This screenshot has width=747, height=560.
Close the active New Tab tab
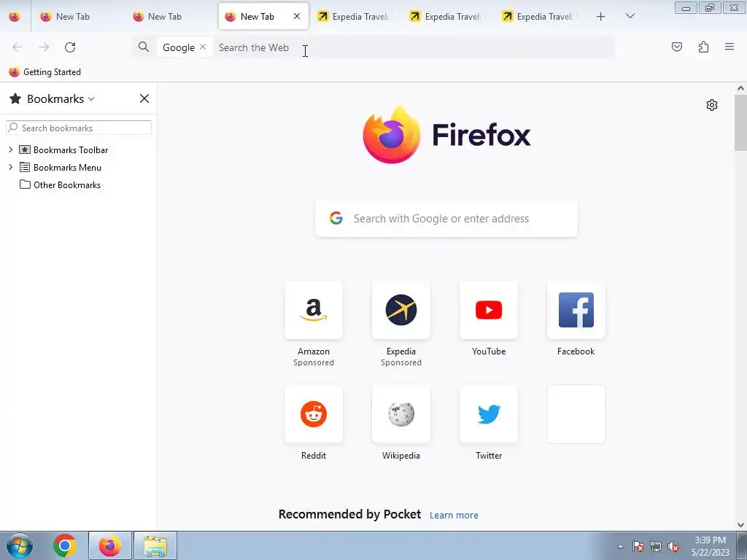pyautogui.click(x=297, y=16)
